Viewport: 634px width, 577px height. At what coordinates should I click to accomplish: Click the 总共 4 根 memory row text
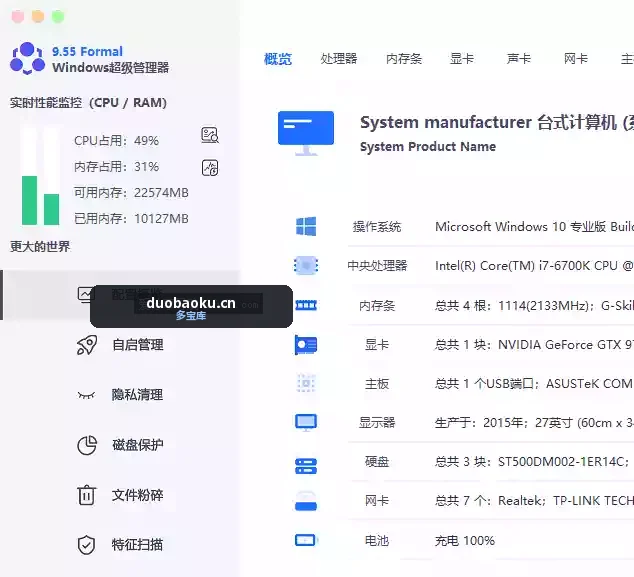535,305
